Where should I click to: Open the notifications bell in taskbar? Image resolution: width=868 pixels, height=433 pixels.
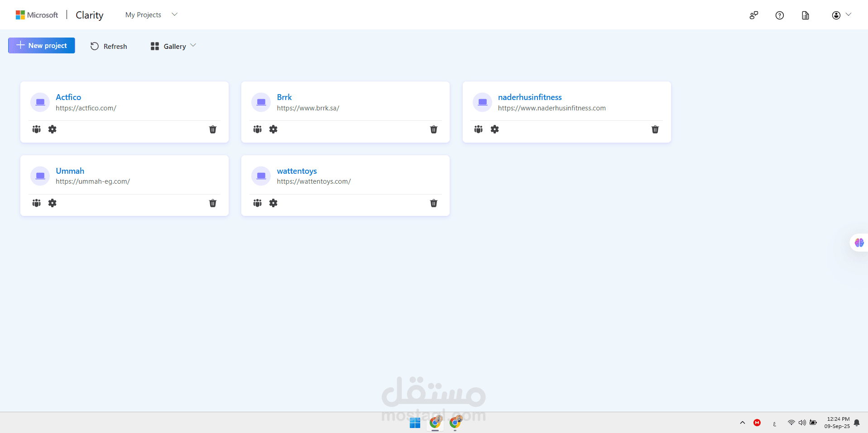[857, 423]
